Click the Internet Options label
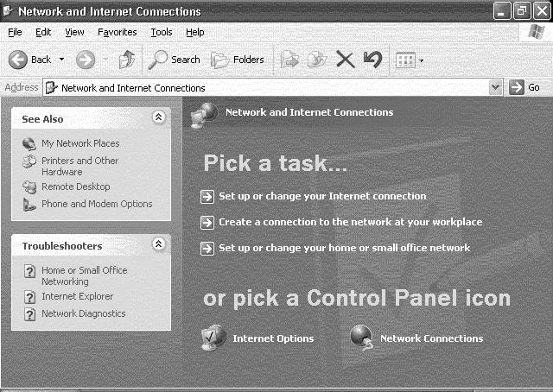The image size is (553, 392). (x=273, y=338)
